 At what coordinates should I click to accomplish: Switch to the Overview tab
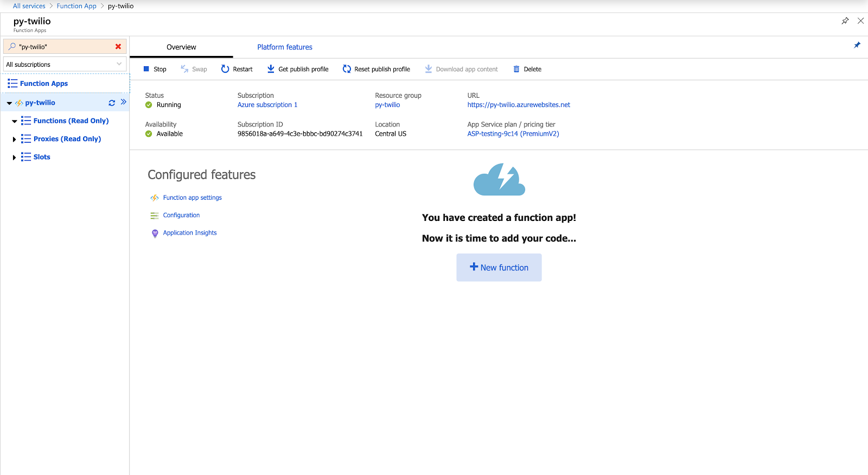tap(181, 47)
